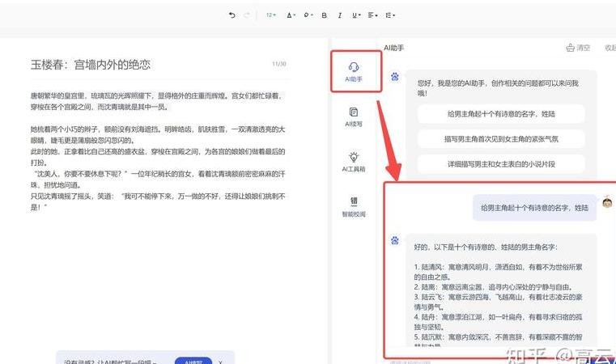Click the line starting 只见沈青璃摇了摇头

point(158,201)
